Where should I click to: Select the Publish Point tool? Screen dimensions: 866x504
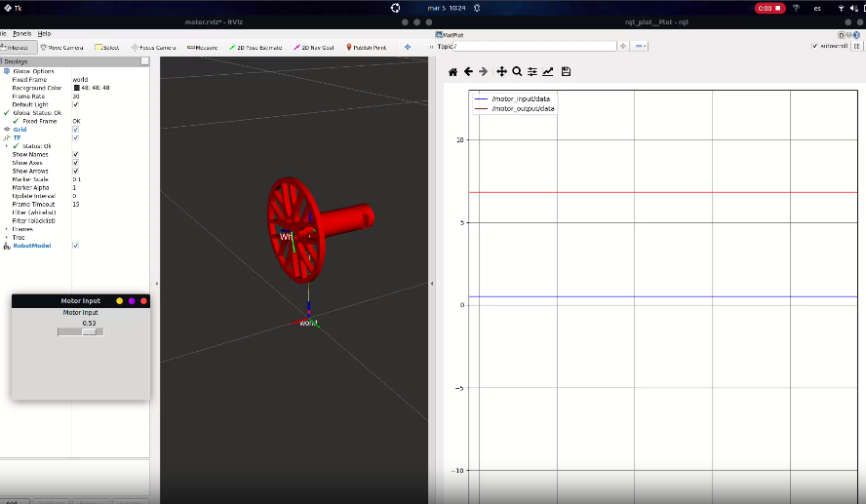point(366,48)
